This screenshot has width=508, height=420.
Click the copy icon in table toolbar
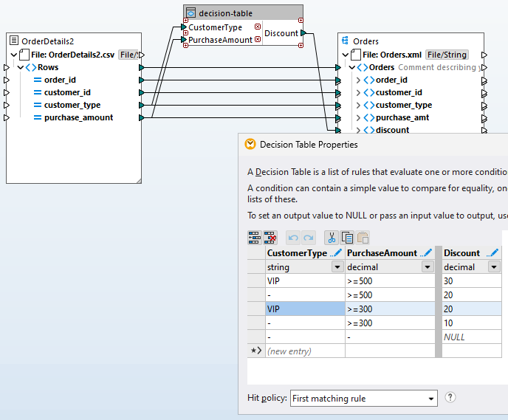click(x=347, y=238)
